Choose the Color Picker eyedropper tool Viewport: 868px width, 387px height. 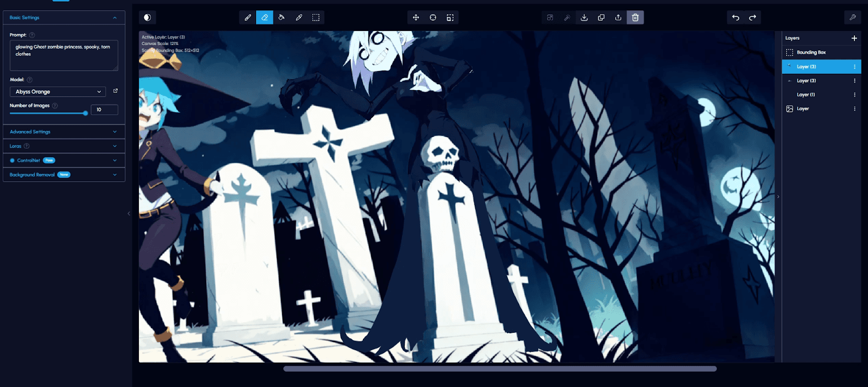click(x=299, y=17)
